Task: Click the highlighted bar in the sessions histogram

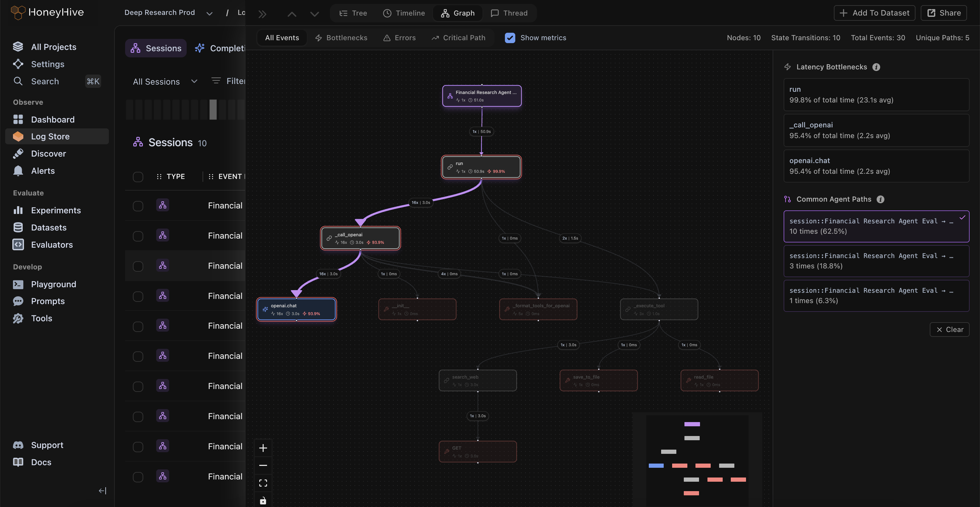Action: pyautogui.click(x=213, y=110)
